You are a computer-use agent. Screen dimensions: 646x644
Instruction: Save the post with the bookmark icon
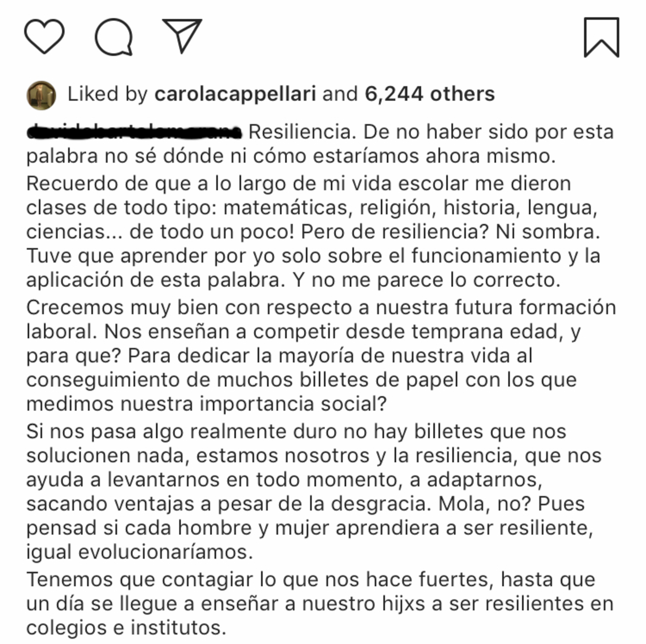click(x=602, y=37)
